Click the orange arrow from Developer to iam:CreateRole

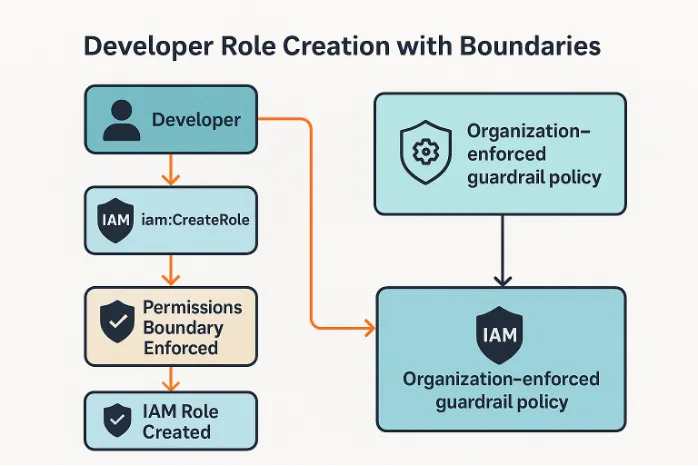tap(171, 170)
